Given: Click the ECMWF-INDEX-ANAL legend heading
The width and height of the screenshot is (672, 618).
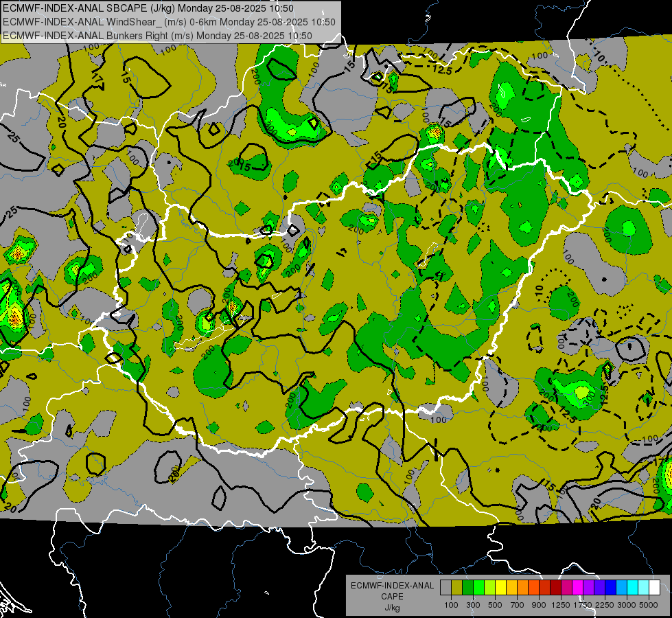Looking at the screenshot, I should [x=392, y=586].
